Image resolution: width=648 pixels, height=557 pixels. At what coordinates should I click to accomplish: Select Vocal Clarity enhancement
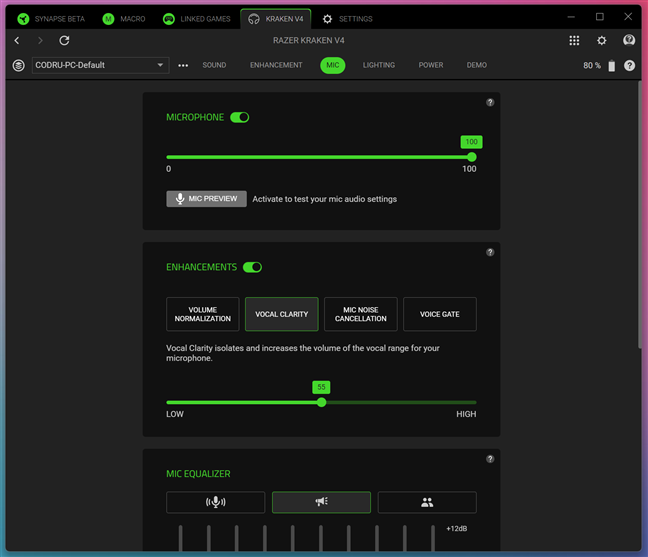282,314
